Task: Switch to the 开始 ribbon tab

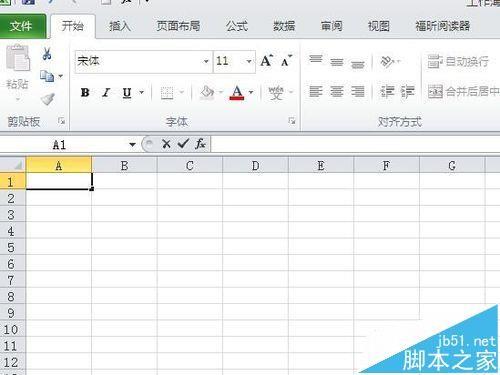Action: [x=72, y=26]
